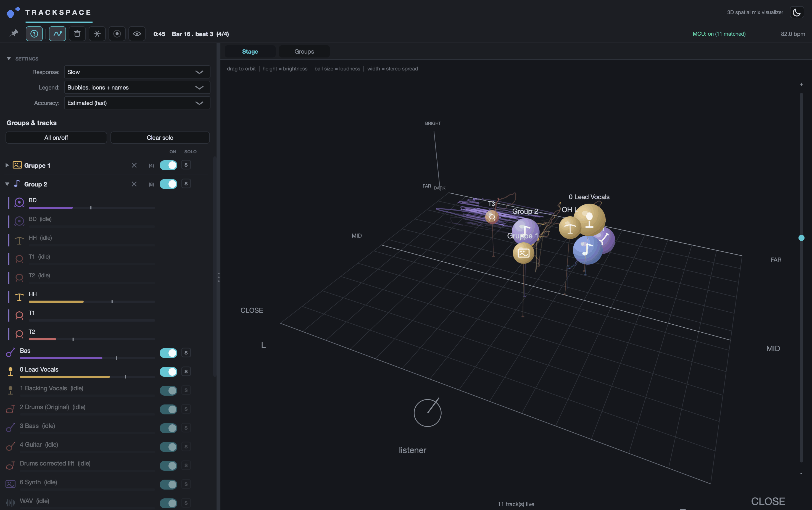
Task: Collapse the Settings section
Action: (x=9, y=59)
